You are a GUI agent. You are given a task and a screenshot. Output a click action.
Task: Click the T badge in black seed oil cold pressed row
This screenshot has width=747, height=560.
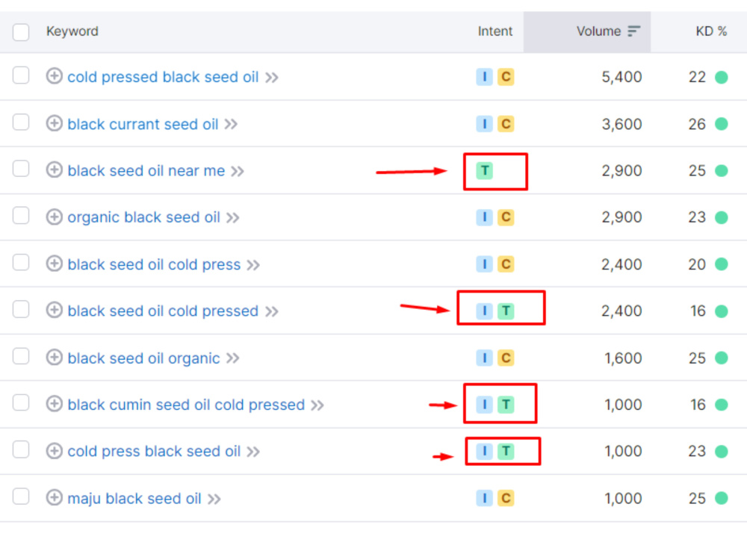pyautogui.click(x=506, y=311)
